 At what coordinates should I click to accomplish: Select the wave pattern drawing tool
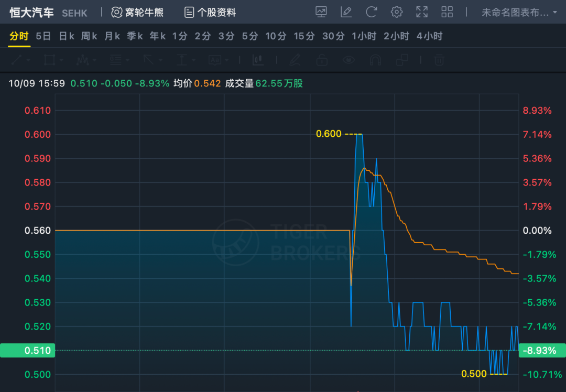tap(82, 60)
